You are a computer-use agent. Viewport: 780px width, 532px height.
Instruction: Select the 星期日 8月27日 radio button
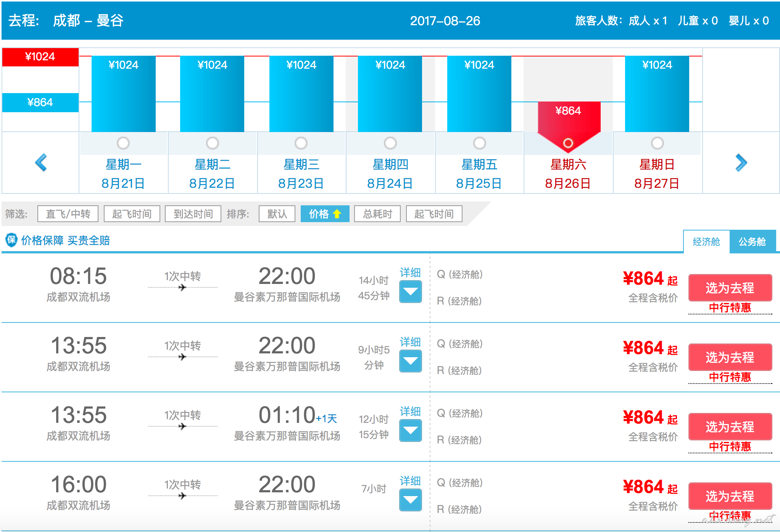pos(657,143)
